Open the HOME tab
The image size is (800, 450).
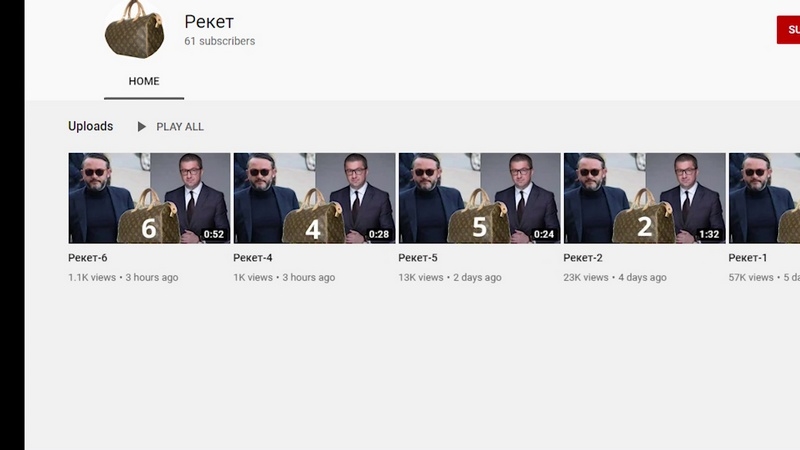tap(144, 81)
